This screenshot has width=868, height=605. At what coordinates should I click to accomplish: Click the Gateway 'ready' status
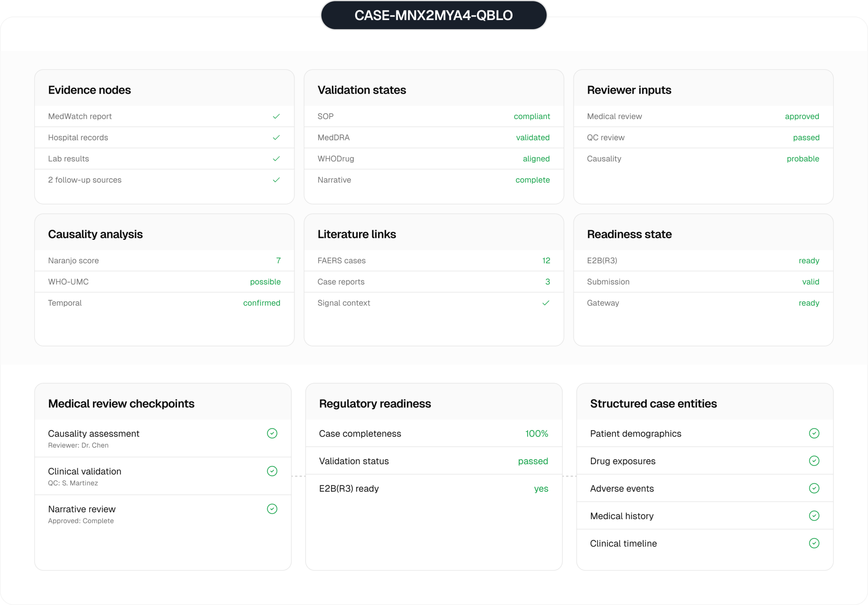tap(809, 303)
